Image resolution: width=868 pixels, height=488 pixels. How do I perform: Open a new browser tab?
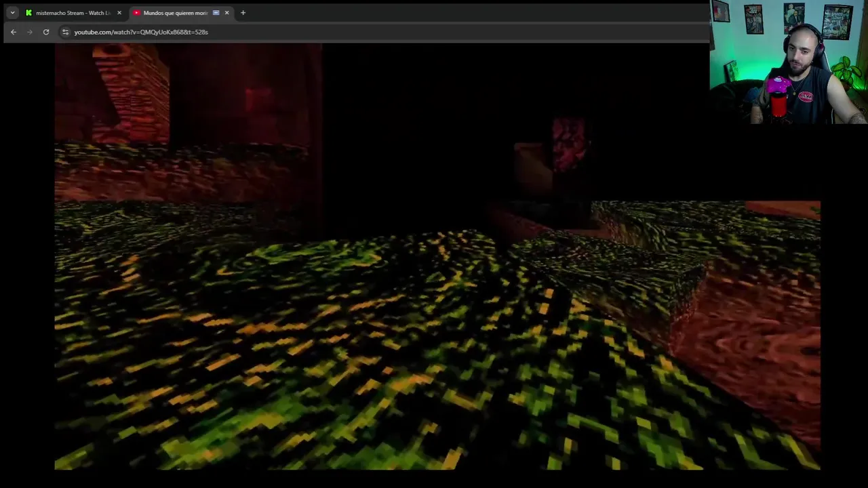point(243,13)
